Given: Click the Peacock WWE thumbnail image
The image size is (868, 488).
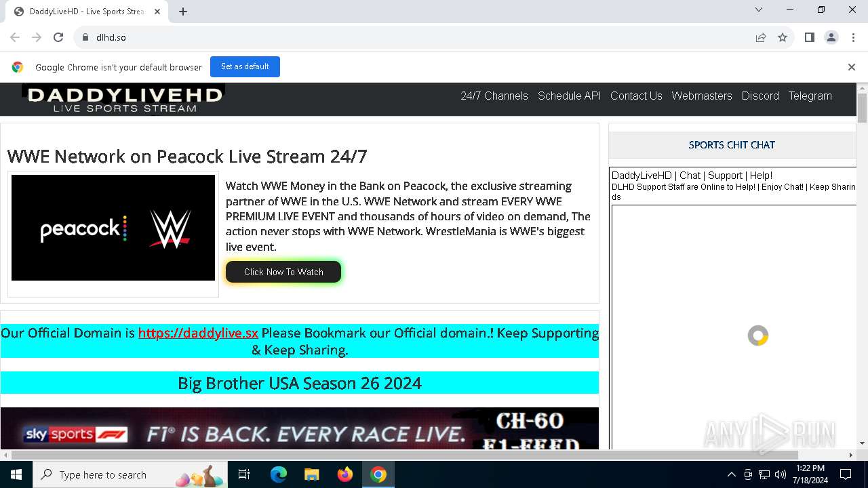Looking at the screenshot, I should (113, 228).
